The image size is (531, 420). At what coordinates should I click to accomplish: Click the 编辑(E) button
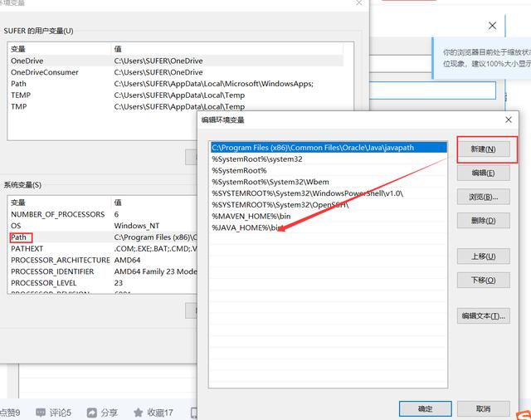point(483,173)
